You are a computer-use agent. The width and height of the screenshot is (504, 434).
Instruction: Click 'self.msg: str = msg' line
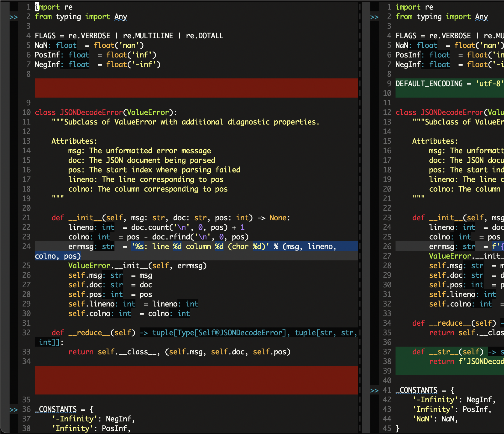pos(110,275)
